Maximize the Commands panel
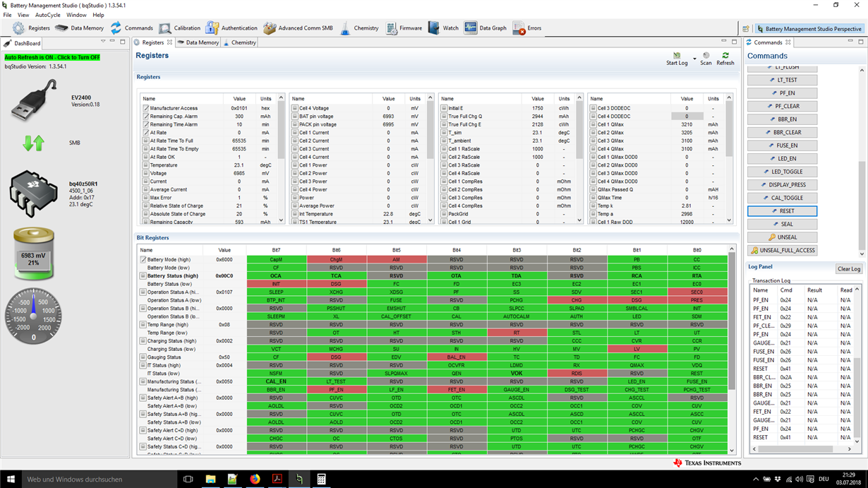 point(861,42)
